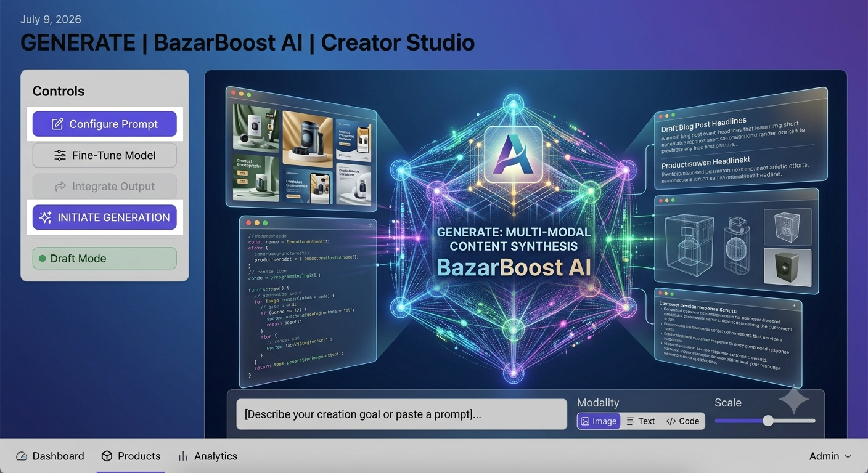Click the Controls heading
Viewport: 868px width, 473px height.
[x=59, y=91]
